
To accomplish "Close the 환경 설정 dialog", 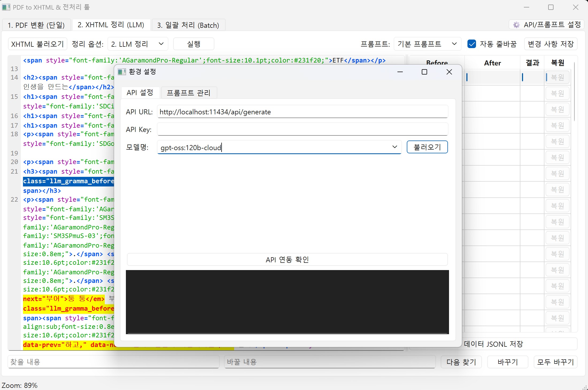I will point(449,72).
